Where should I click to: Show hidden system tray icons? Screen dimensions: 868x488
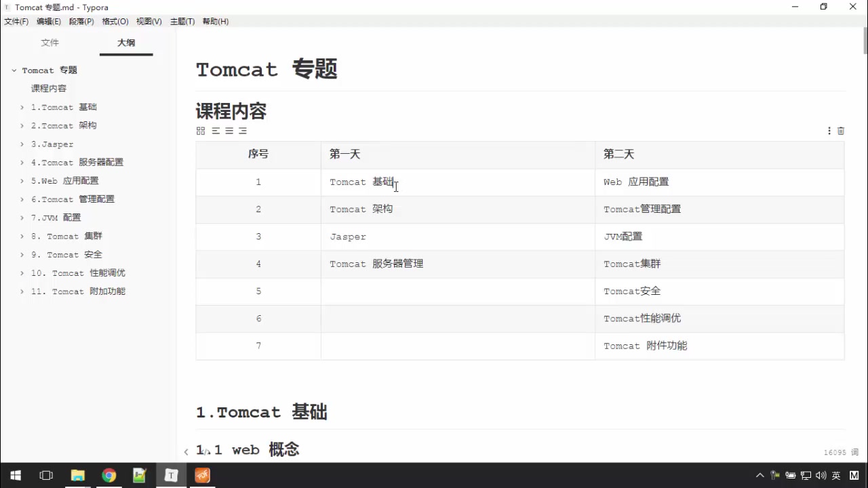(759, 476)
